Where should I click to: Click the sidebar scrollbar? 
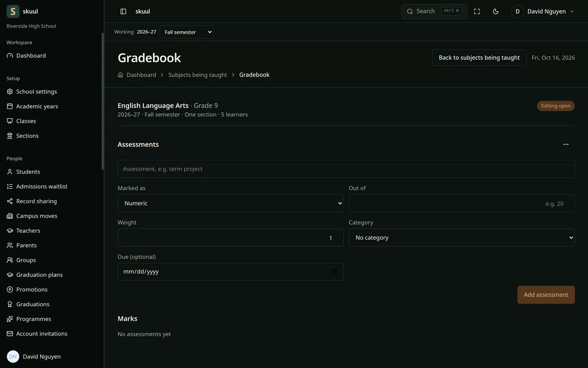tap(103, 101)
